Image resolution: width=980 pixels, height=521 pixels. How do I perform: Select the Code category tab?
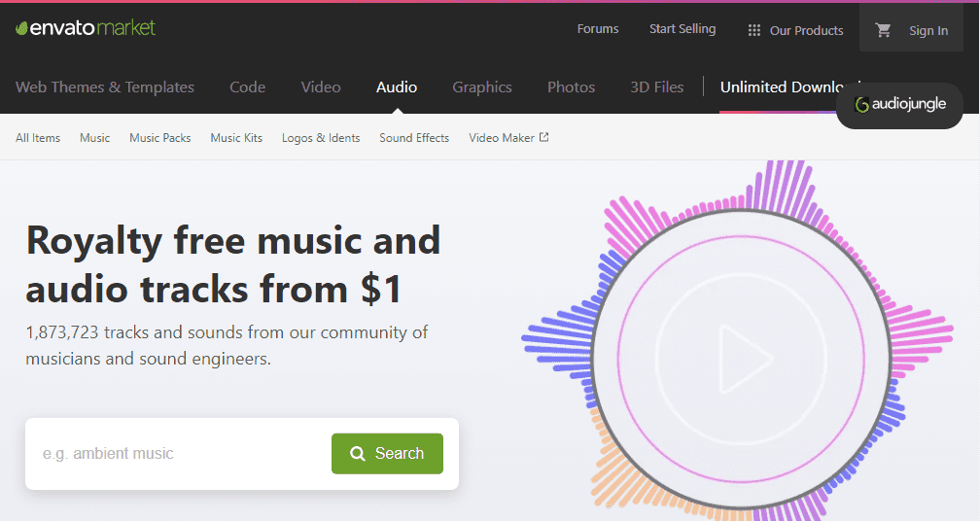click(247, 87)
